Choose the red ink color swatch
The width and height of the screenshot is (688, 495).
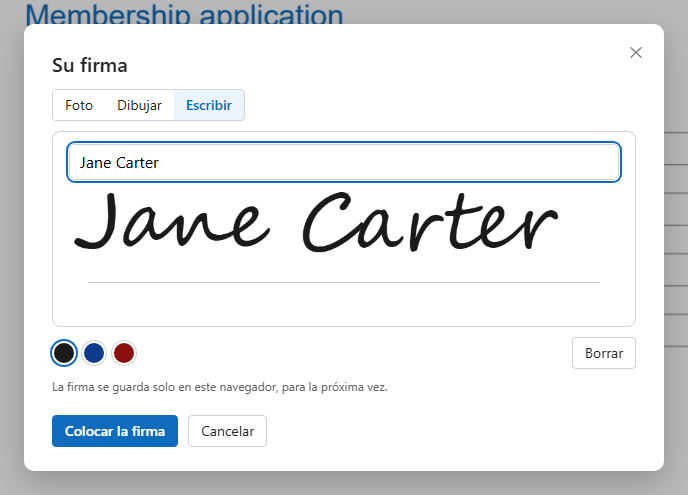point(124,353)
